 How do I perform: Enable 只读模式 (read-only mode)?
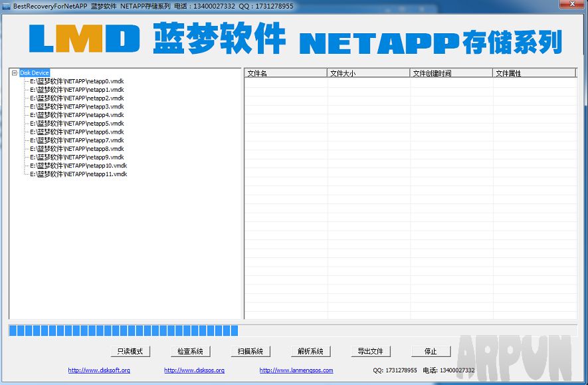131,351
